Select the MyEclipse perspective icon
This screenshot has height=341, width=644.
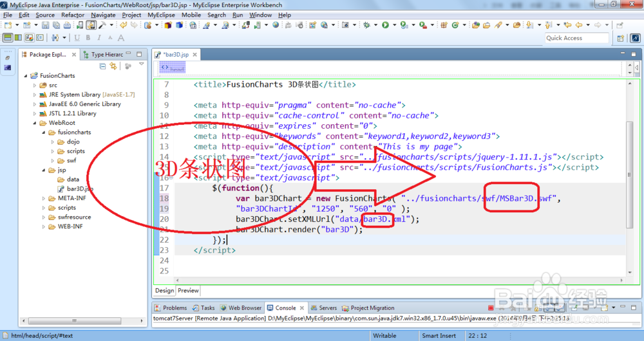point(636,38)
